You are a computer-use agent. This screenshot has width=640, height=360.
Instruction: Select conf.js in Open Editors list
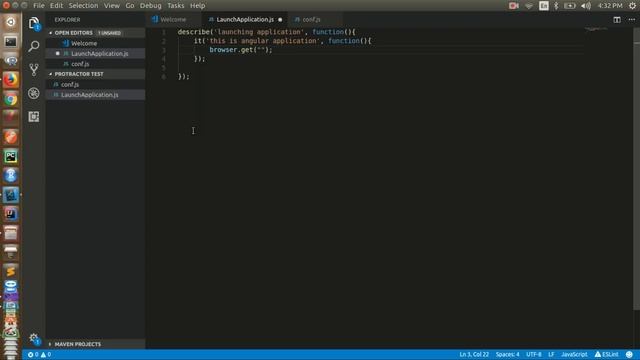tap(80, 64)
